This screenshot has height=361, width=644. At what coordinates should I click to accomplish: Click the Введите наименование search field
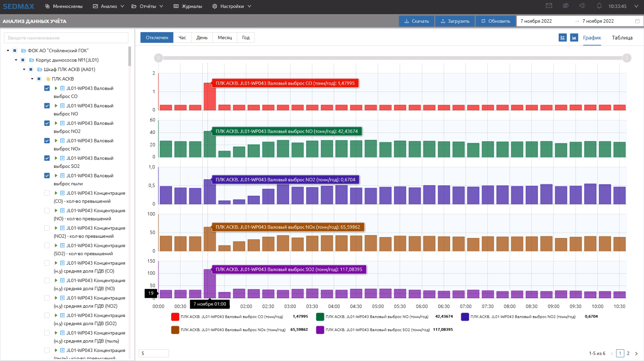click(66, 38)
